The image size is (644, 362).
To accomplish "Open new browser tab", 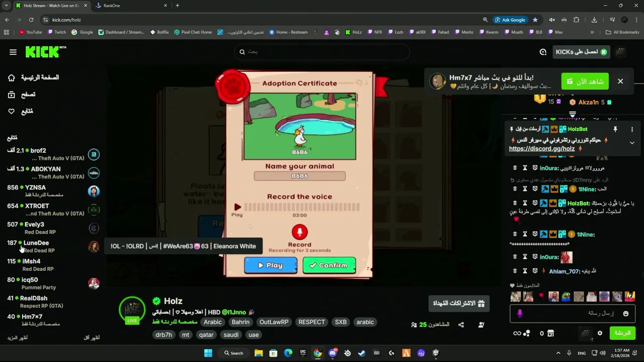I will pos(177,6).
